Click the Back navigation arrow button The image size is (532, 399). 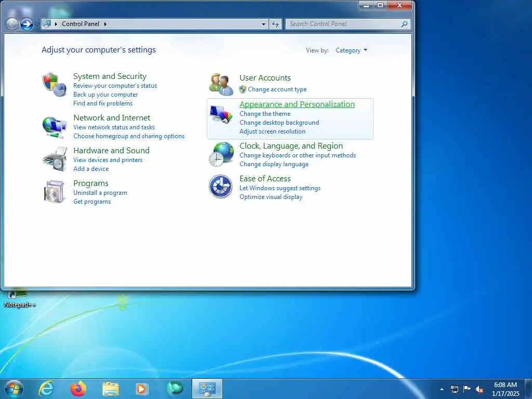(12, 24)
